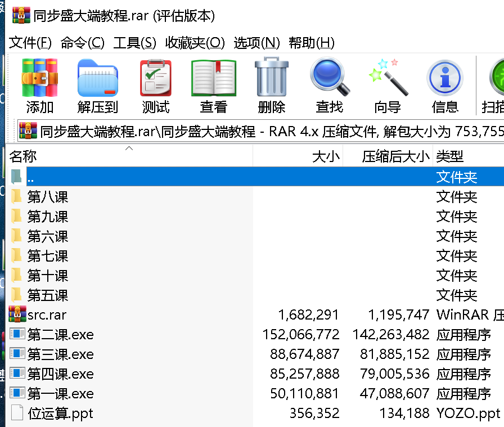Open the 工具(S) menu

point(134,43)
